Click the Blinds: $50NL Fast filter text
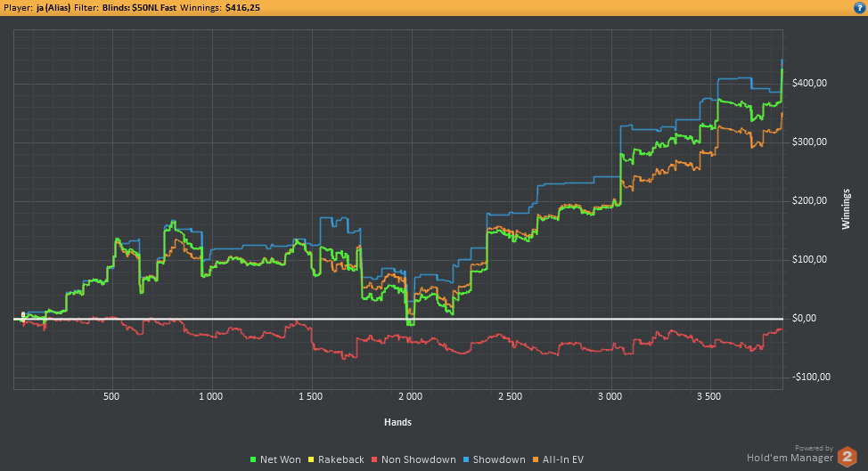Viewport: 868px width, 471px height. (144, 7)
